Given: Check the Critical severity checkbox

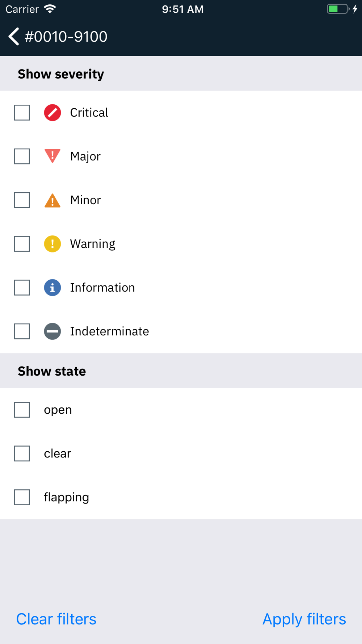Looking at the screenshot, I should pos(22,113).
